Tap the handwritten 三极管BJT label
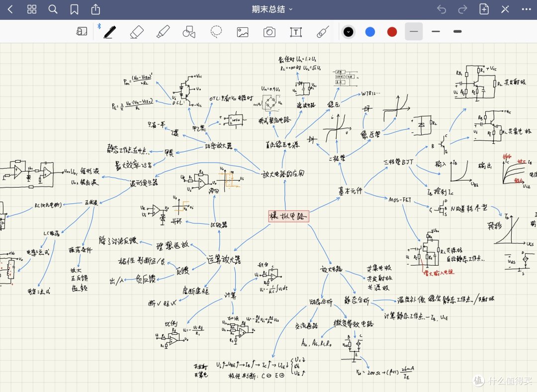Screen dimensions: 537x392 click(399, 161)
